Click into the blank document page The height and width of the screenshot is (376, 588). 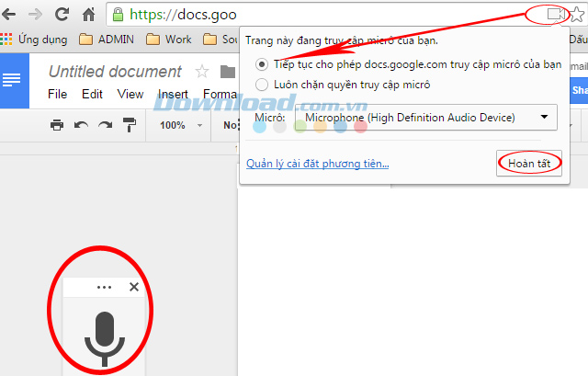click(413, 281)
